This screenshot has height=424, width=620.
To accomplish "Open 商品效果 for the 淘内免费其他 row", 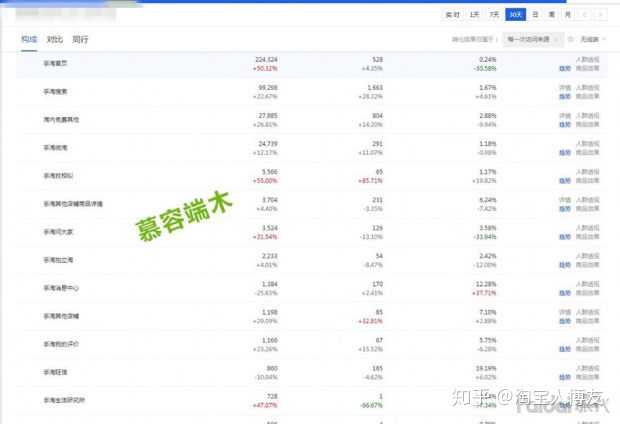I will [x=588, y=125].
